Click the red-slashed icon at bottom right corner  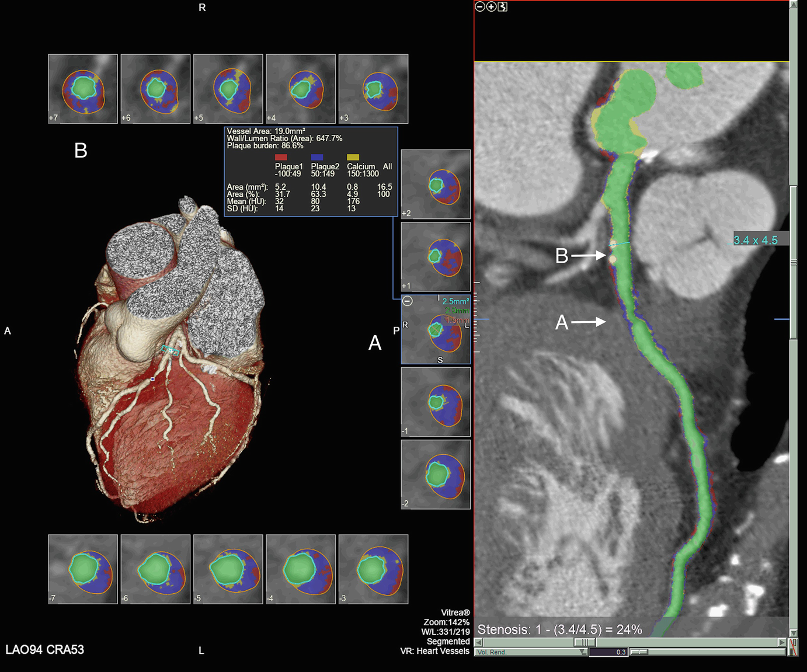[x=793, y=647]
